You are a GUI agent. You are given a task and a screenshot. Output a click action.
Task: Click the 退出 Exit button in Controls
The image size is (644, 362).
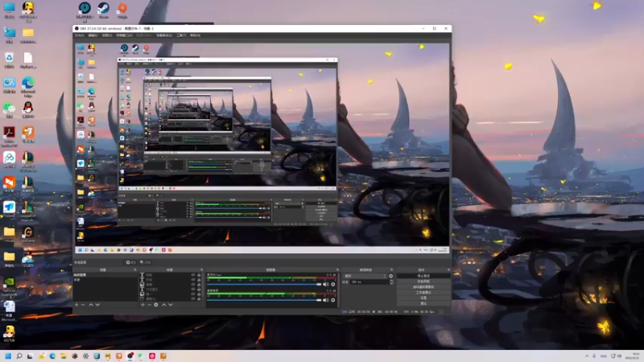(423, 303)
